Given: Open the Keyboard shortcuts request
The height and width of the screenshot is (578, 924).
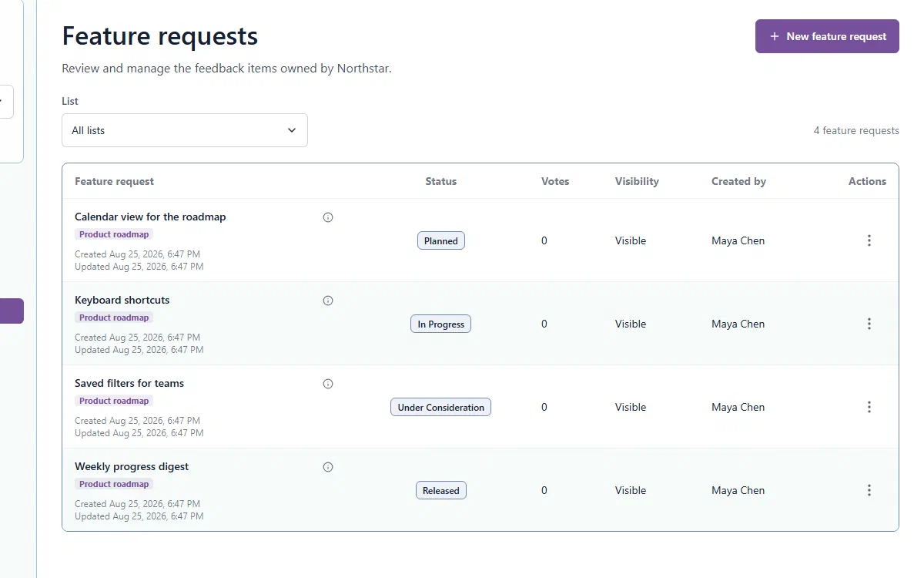Looking at the screenshot, I should tap(122, 300).
